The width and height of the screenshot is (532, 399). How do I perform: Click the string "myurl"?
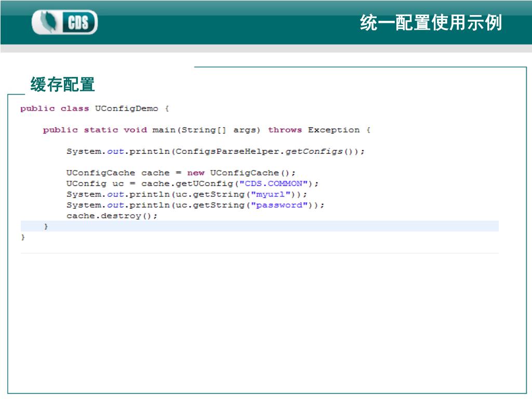click(270, 194)
